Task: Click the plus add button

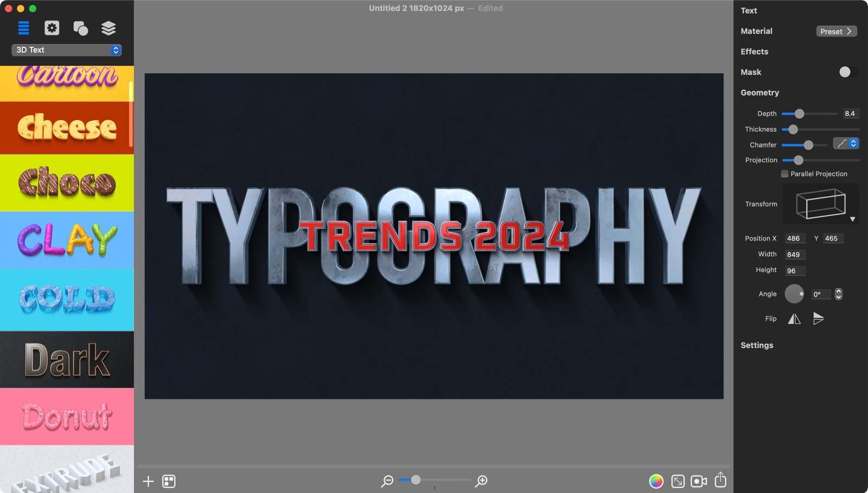Action: (148, 481)
